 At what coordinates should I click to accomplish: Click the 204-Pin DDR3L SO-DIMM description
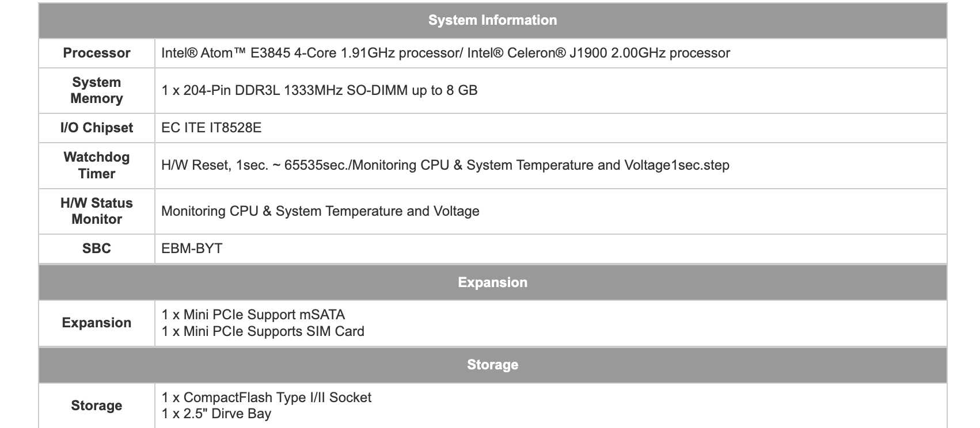(x=320, y=90)
